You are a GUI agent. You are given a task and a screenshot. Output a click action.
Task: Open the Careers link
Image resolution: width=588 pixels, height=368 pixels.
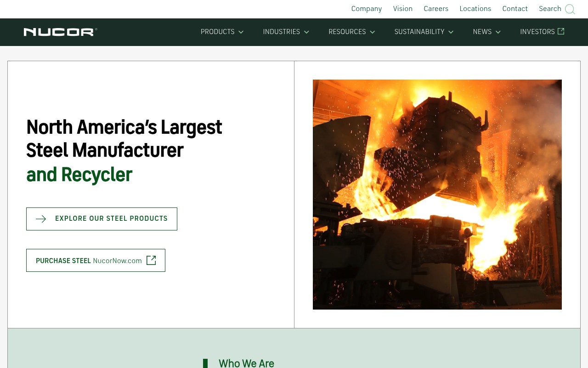436,9
